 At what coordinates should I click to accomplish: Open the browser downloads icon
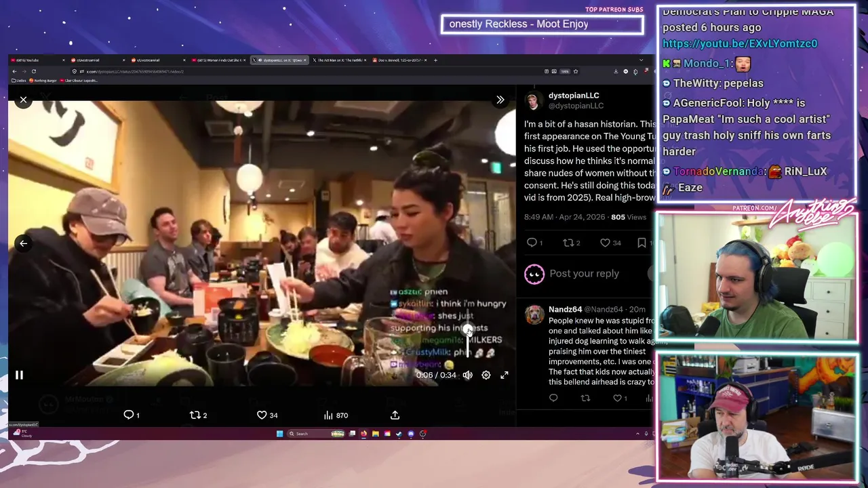coord(616,71)
